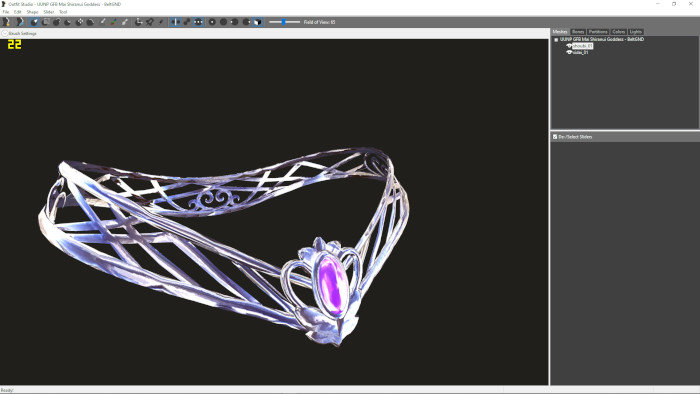Activate the Transform tool axes icon

[x=138, y=22]
